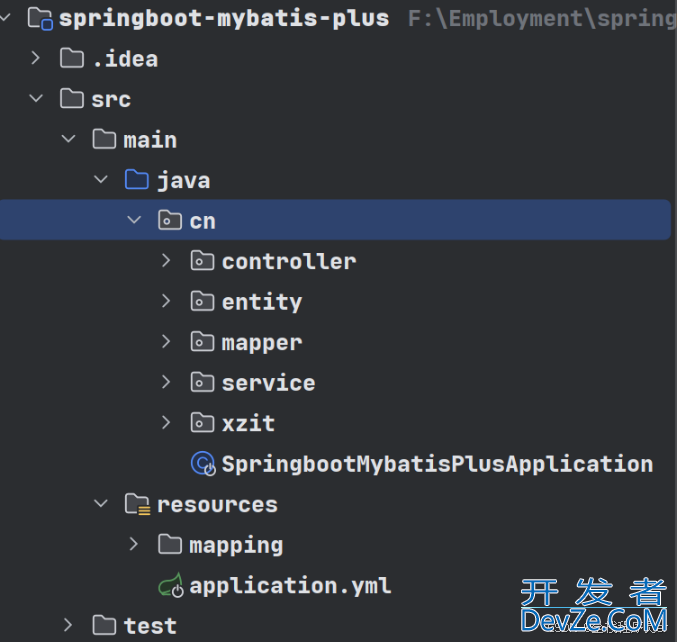Click the springboot-mybatis-plus module icon
Screen dimensions: 677x642
(41, 18)
